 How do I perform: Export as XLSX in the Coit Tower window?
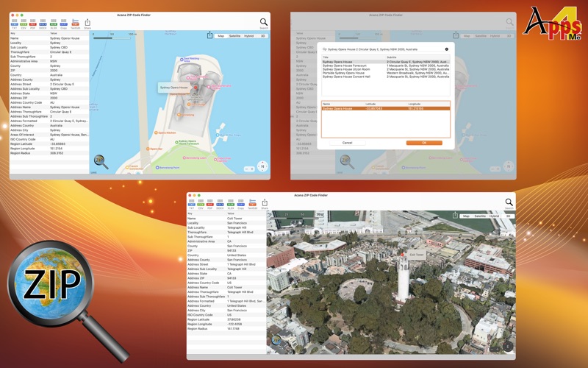(x=229, y=204)
